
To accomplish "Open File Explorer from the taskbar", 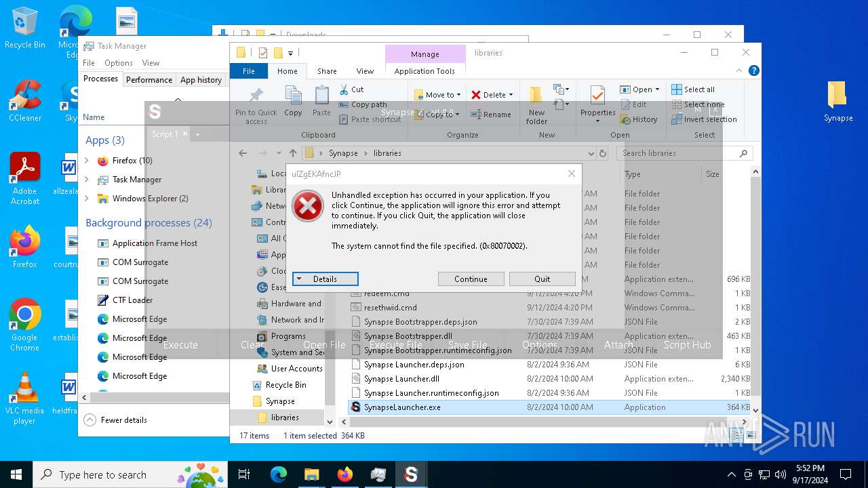I will [311, 474].
